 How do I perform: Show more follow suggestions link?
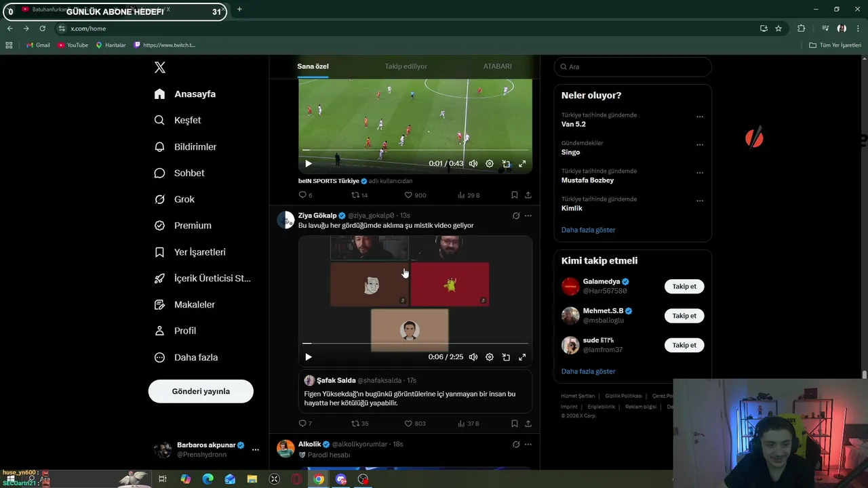coord(588,371)
